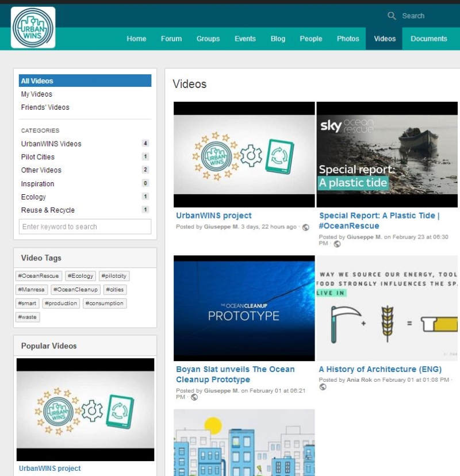The width and height of the screenshot is (460, 476).
Task: Click globe icon under Plastic Tide post
Action: (x=337, y=244)
